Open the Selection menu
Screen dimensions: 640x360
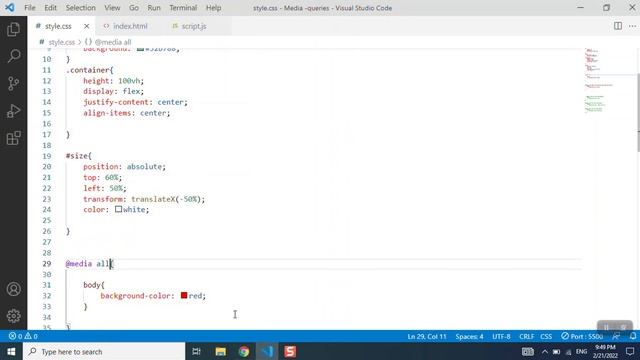click(x=80, y=8)
